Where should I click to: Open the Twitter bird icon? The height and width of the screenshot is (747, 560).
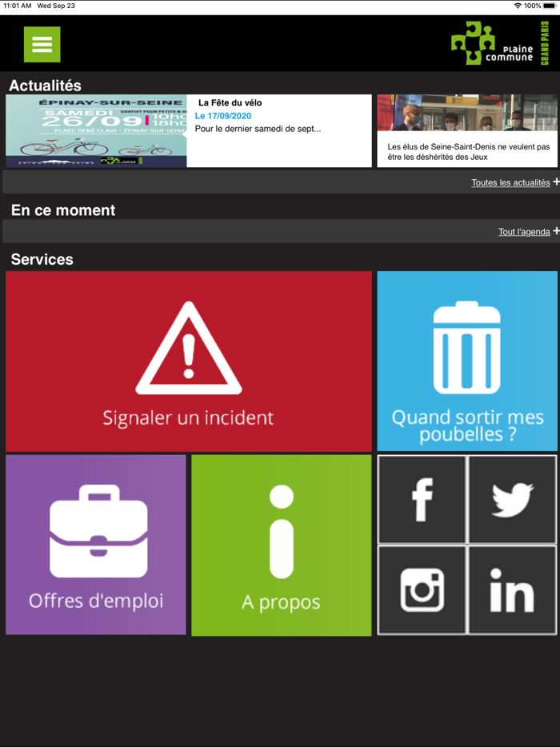tap(512, 499)
